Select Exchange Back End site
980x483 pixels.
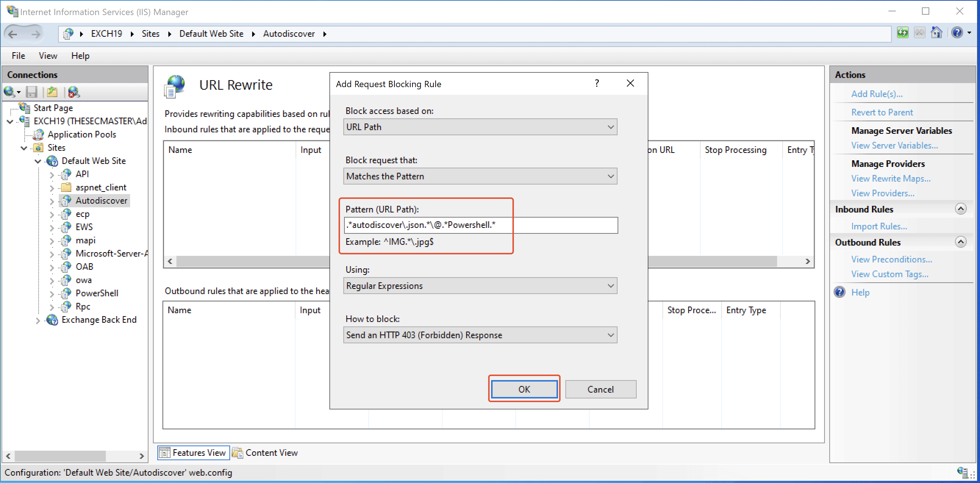[99, 320]
